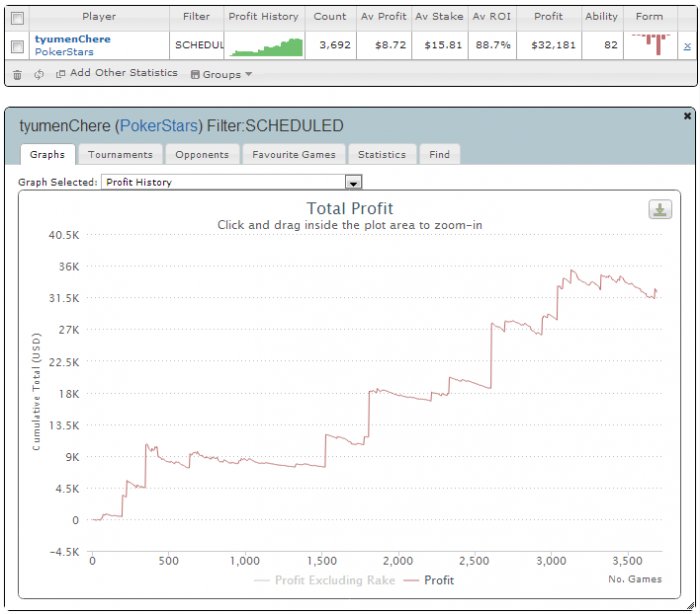Viewport: 700px width, 614px height.
Task: Sort by the Profit column header
Action: tap(549, 17)
